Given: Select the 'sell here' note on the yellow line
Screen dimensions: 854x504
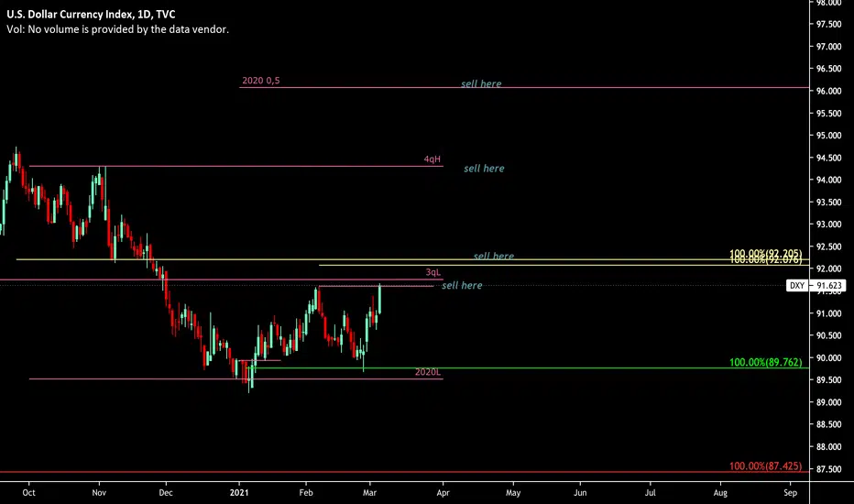Looking at the screenshot, I should tap(494, 256).
